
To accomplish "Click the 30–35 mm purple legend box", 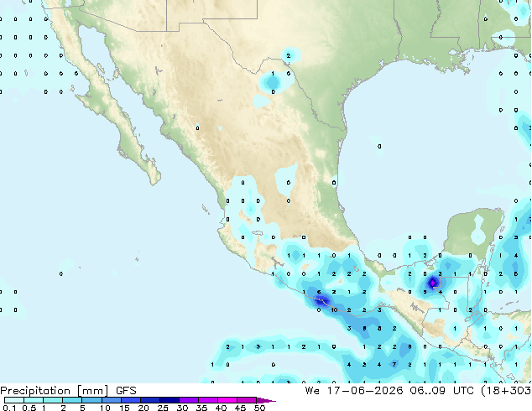I will click(x=189, y=400).
